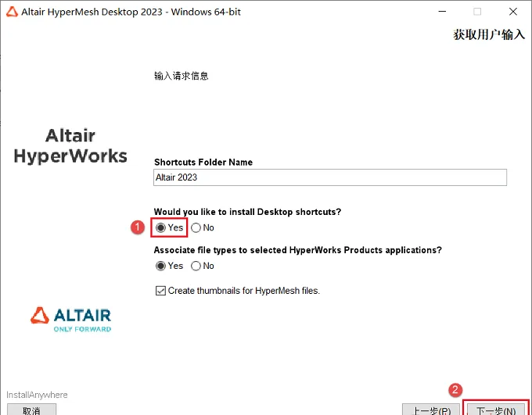
Task: Click 'Would you like to install Desktop shortcuts?' text
Action: pyautogui.click(x=247, y=212)
